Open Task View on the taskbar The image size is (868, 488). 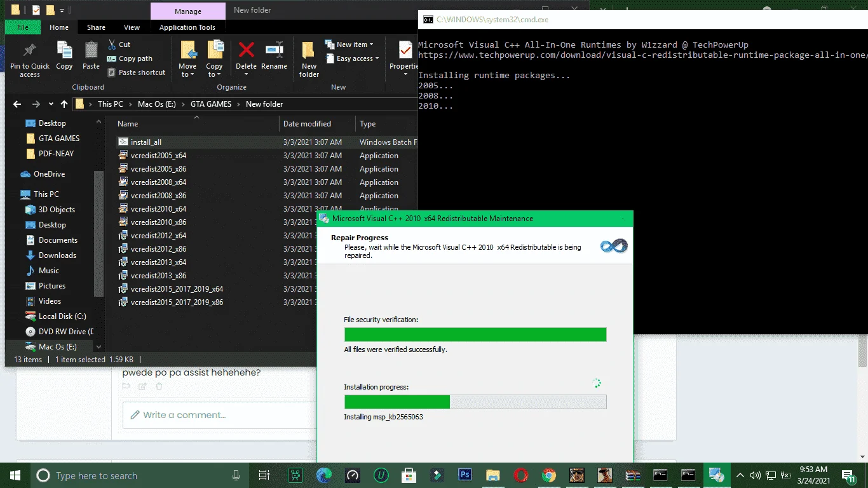pyautogui.click(x=264, y=475)
